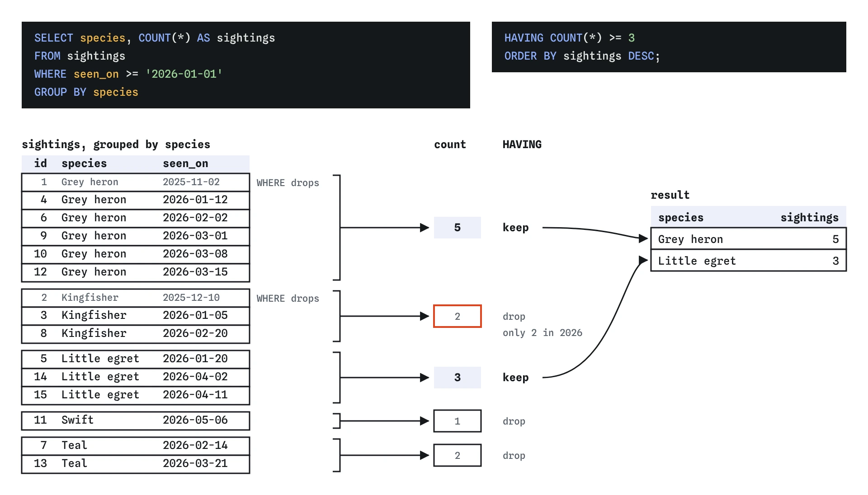Screen dimensions: 868x495
Task: Click the keep label next to count 5
Action: click(x=516, y=228)
